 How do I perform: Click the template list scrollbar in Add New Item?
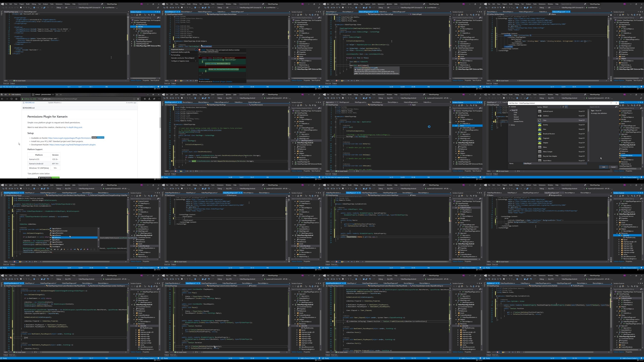(x=588, y=135)
